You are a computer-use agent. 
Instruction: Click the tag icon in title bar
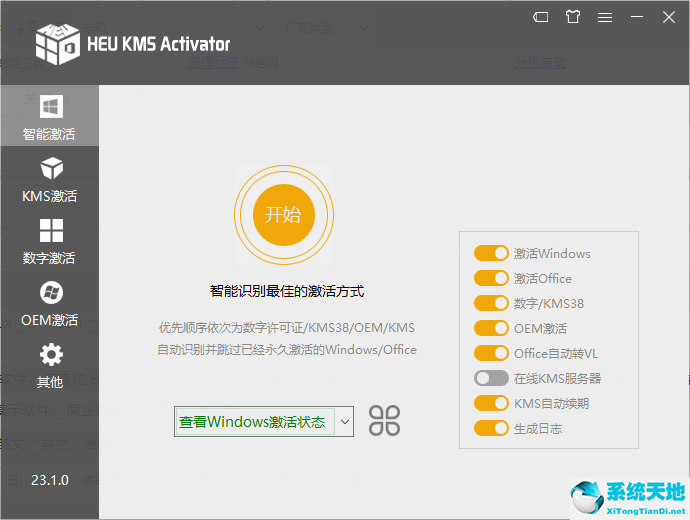click(x=541, y=17)
